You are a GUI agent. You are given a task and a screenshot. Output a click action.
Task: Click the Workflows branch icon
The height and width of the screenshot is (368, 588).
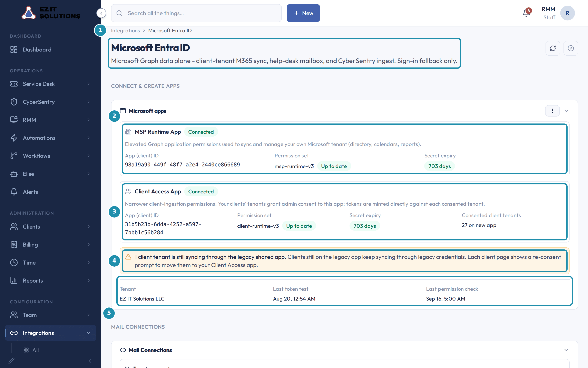coord(14,156)
